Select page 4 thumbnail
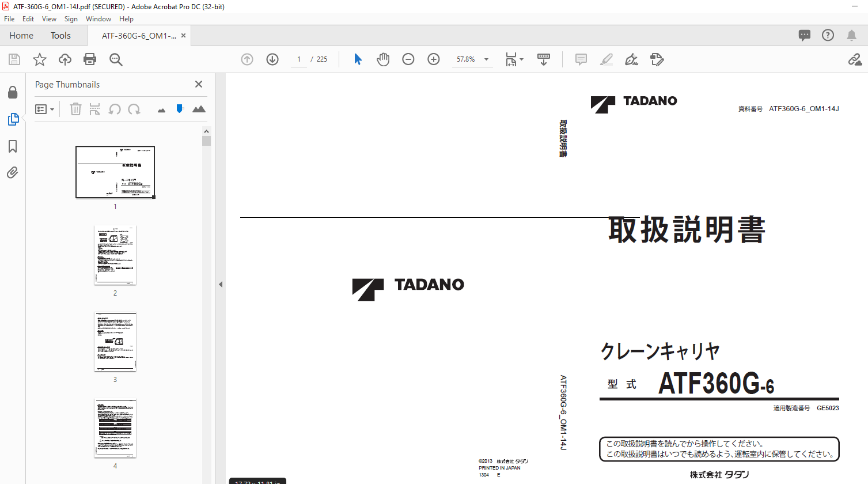Viewport: 868px width, 484px height. (115, 428)
